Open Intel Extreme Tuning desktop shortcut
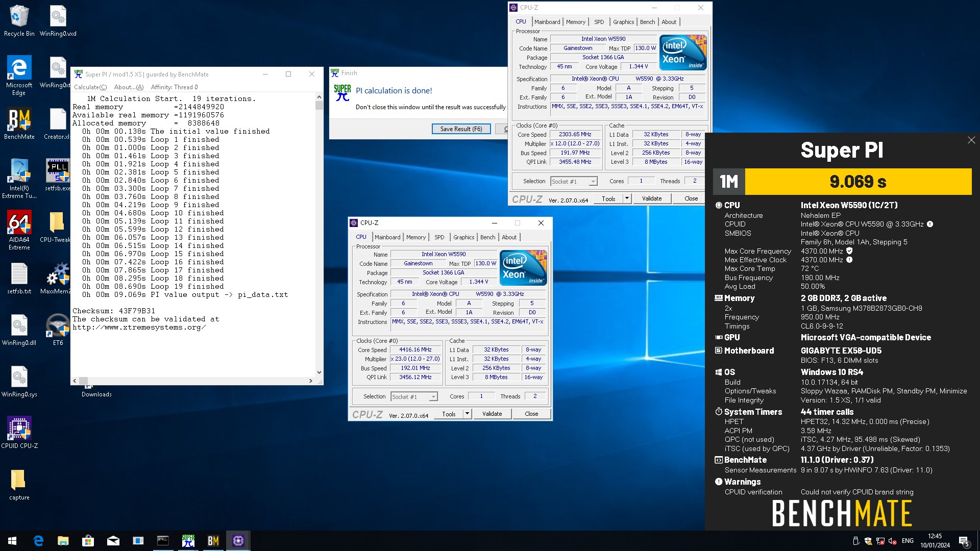980x551 pixels. click(x=19, y=178)
